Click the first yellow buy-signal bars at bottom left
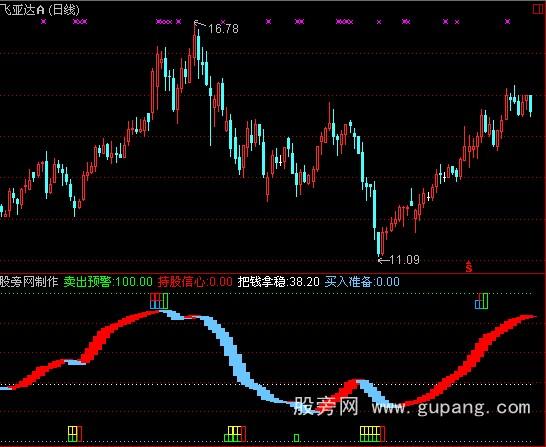The width and height of the screenshot is (546, 447). tap(75, 434)
